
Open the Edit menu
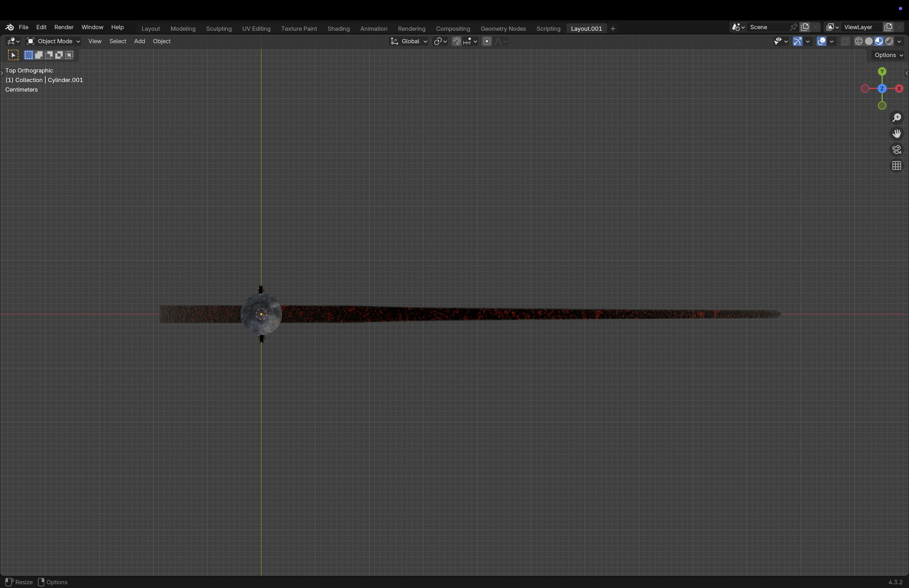41,27
